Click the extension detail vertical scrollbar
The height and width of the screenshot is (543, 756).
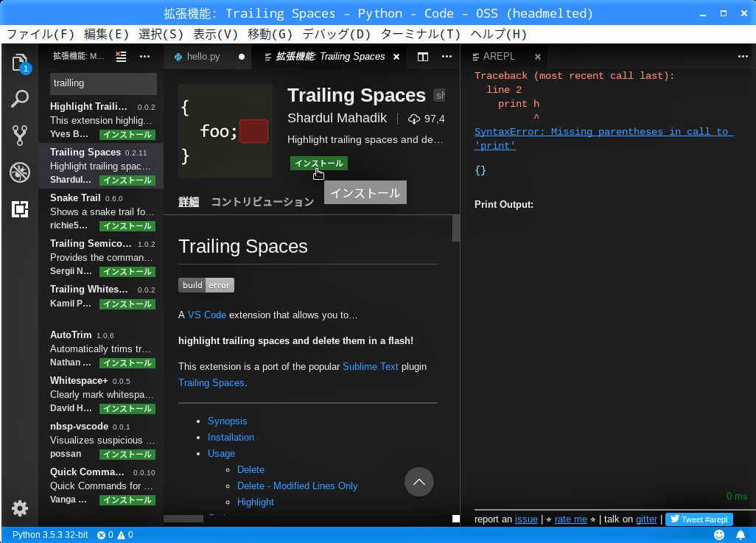coord(456,228)
